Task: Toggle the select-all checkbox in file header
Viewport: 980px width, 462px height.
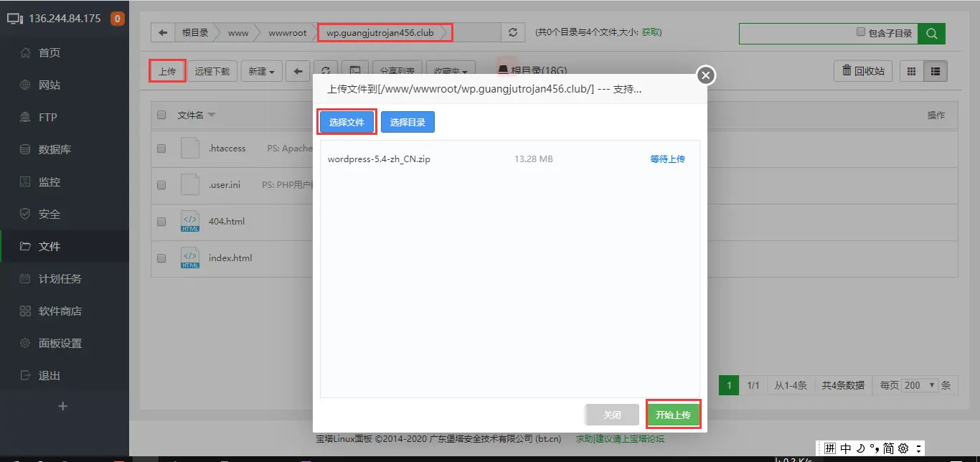Action: click(161, 115)
